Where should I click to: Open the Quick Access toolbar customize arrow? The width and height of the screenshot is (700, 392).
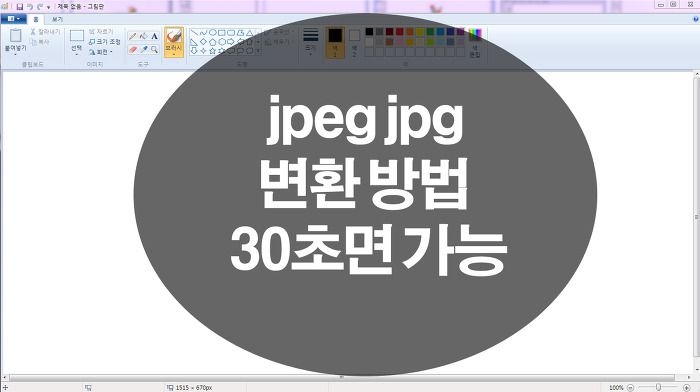click(49, 7)
